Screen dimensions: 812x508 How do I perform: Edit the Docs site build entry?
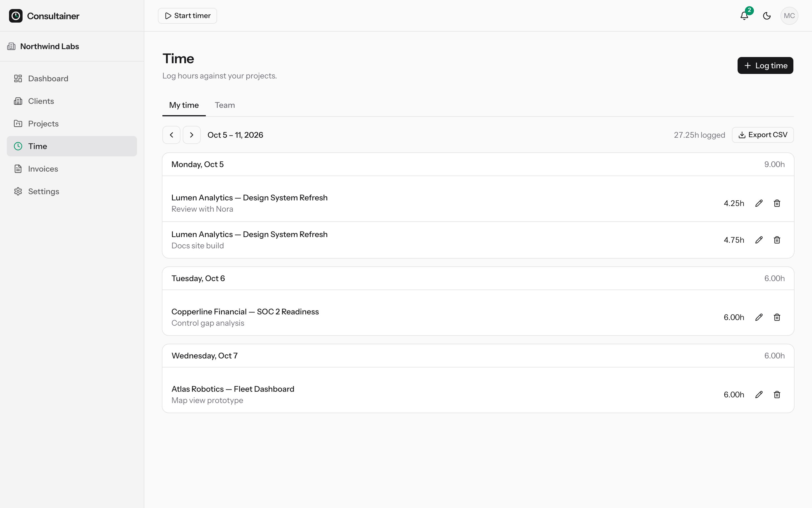point(759,240)
